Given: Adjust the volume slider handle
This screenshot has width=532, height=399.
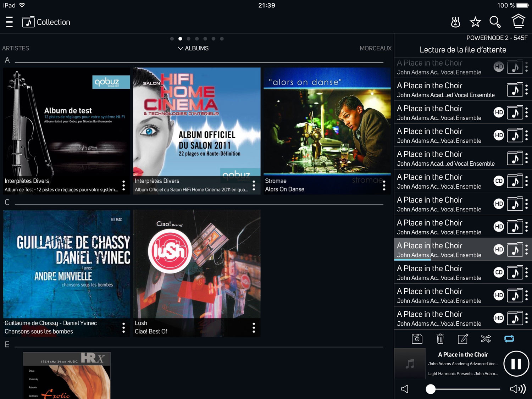Looking at the screenshot, I should click(x=431, y=389).
